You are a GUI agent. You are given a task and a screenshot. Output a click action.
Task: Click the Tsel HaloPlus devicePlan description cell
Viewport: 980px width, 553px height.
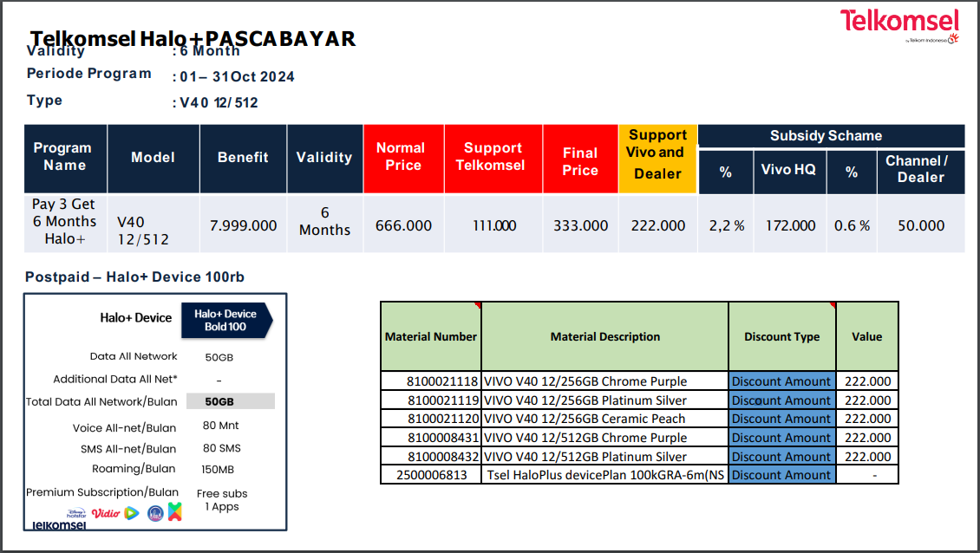coord(604,475)
